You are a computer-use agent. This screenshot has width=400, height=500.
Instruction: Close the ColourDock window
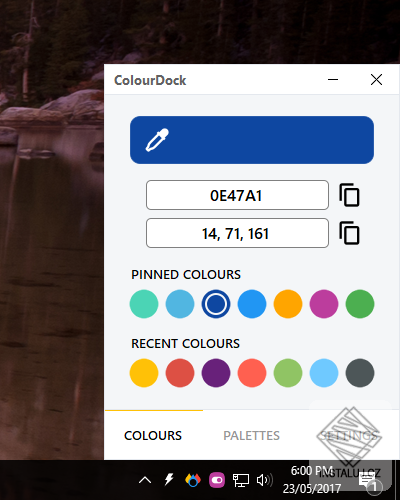376,80
